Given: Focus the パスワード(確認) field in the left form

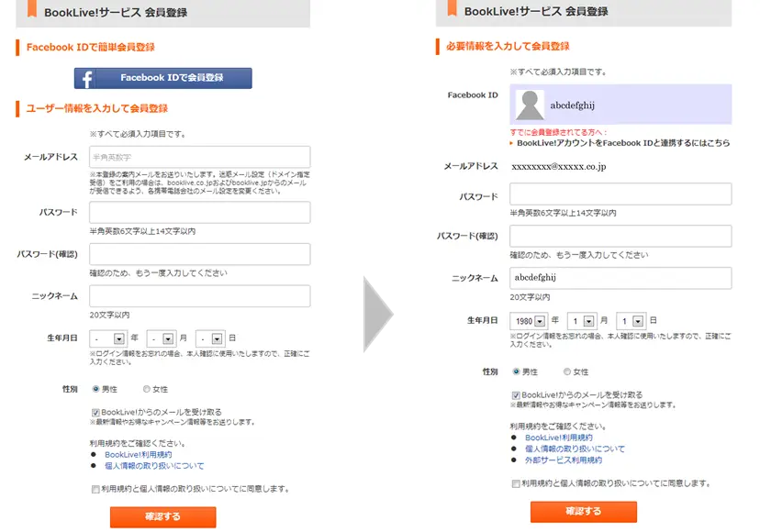Looking at the screenshot, I should point(200,254).
